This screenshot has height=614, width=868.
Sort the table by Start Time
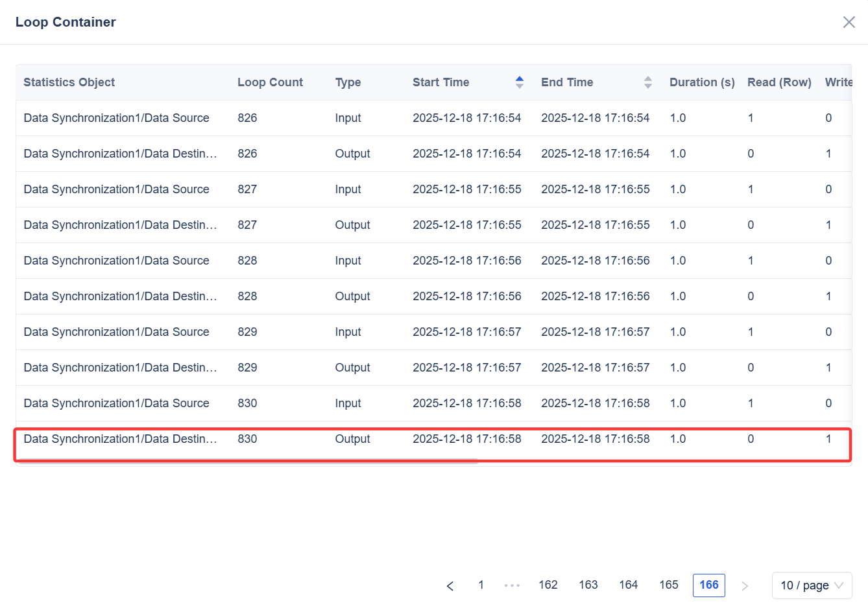519,82
